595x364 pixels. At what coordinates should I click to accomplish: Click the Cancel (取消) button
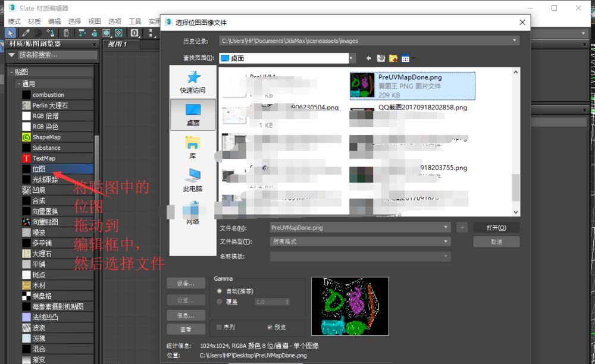point(496,242)
